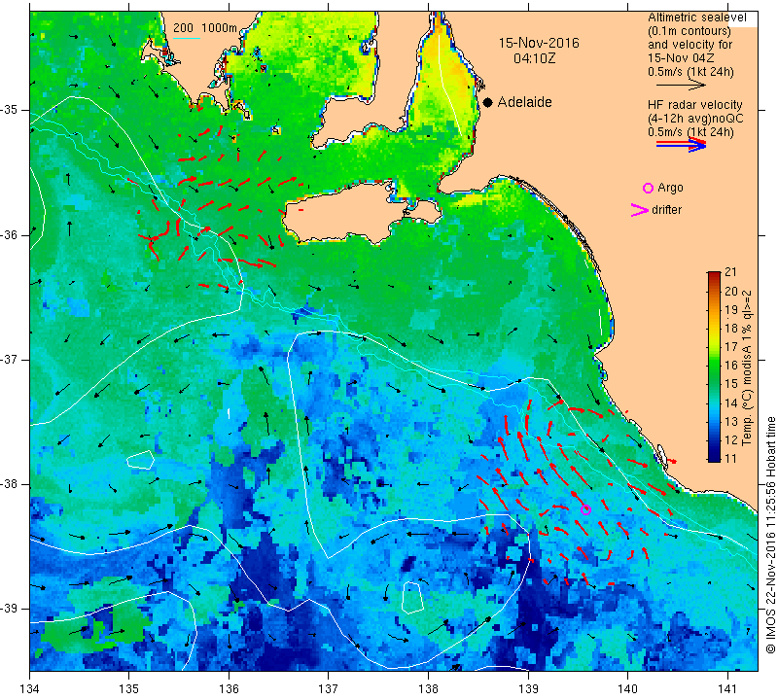Click the 140 longitude axis label
Viewport: 778px width, 700px height.
(x=627, y=688)
